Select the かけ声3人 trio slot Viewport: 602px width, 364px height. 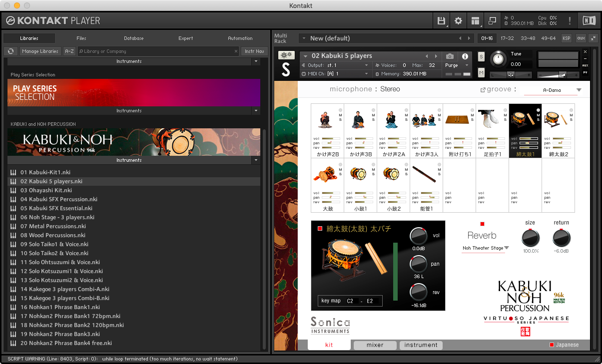pyautogui.click(x=426, y=131)
